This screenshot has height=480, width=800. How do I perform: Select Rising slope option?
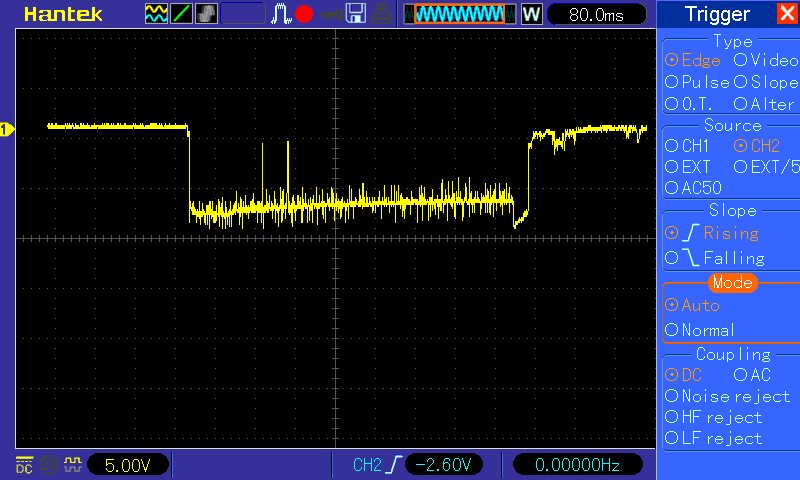tap(712, 233)
